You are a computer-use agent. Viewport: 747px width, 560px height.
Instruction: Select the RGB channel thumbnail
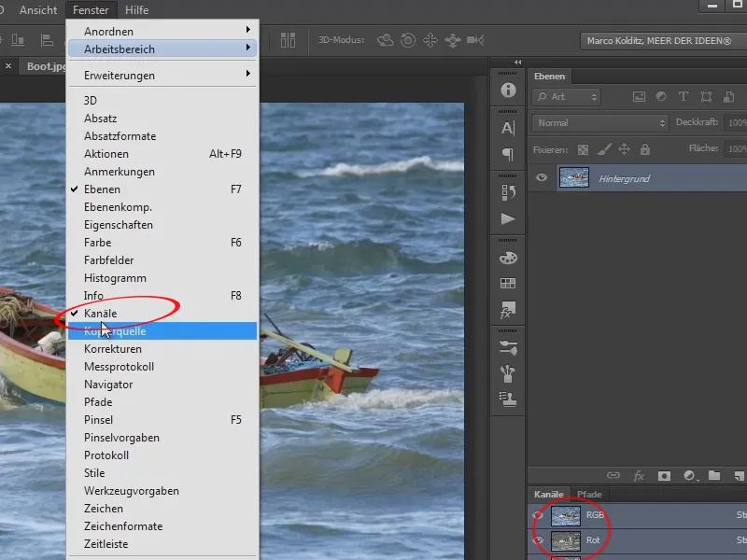coord(566,515)
